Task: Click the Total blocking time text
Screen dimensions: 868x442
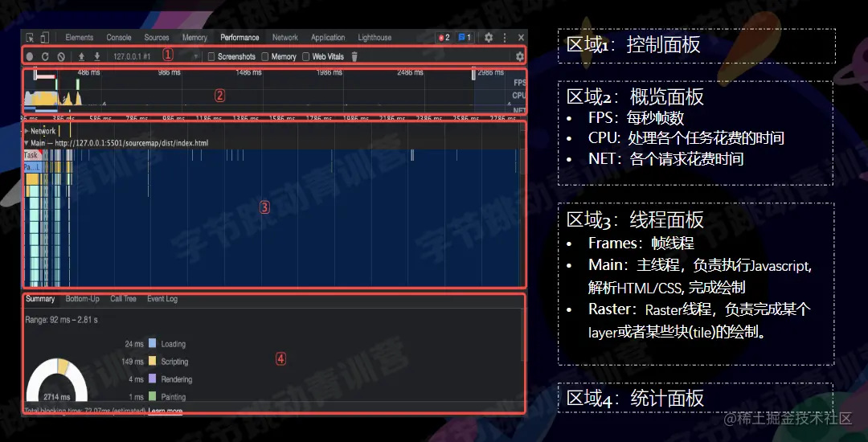Action: click(85, 411)
